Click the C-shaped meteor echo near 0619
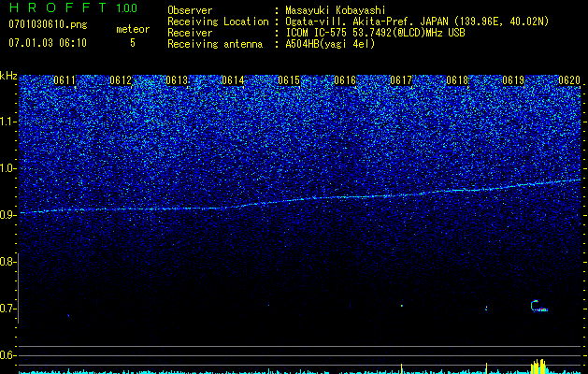This screenshot has width=588, height=374. click(538, 306)
